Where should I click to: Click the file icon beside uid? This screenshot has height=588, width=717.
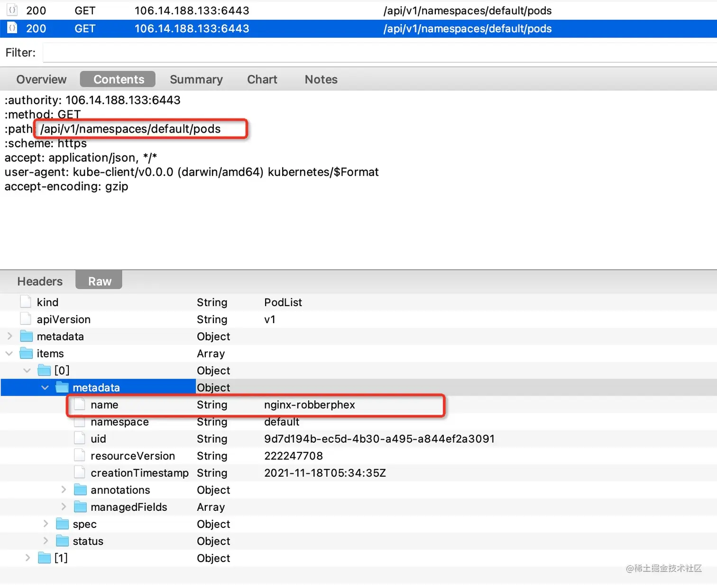[x=80, y=438]
